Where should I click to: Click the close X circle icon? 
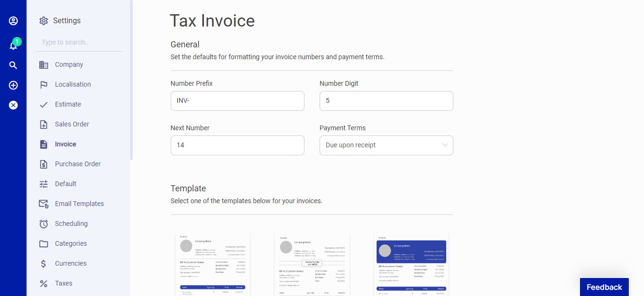point(13,105)
